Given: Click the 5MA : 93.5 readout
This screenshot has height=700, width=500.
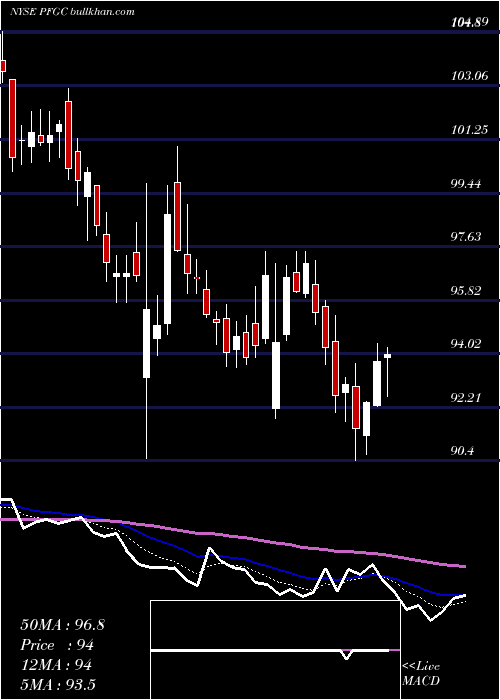Looking at the screenshot, I should pos(58,684).
